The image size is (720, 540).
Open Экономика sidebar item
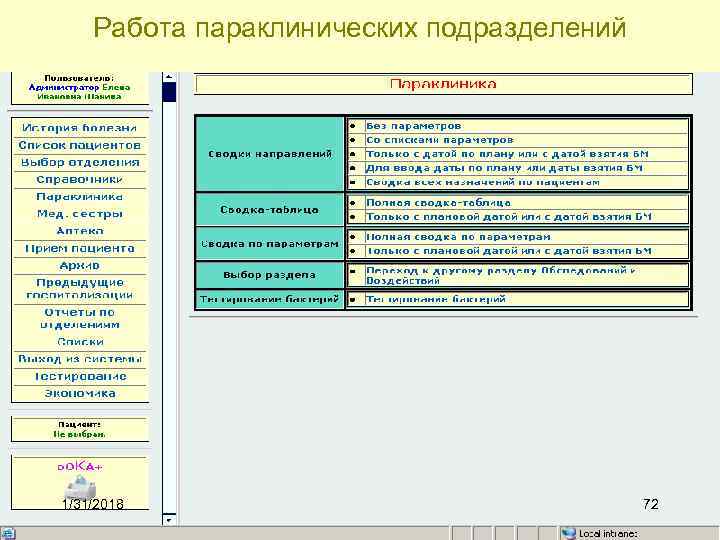point(79,394)
